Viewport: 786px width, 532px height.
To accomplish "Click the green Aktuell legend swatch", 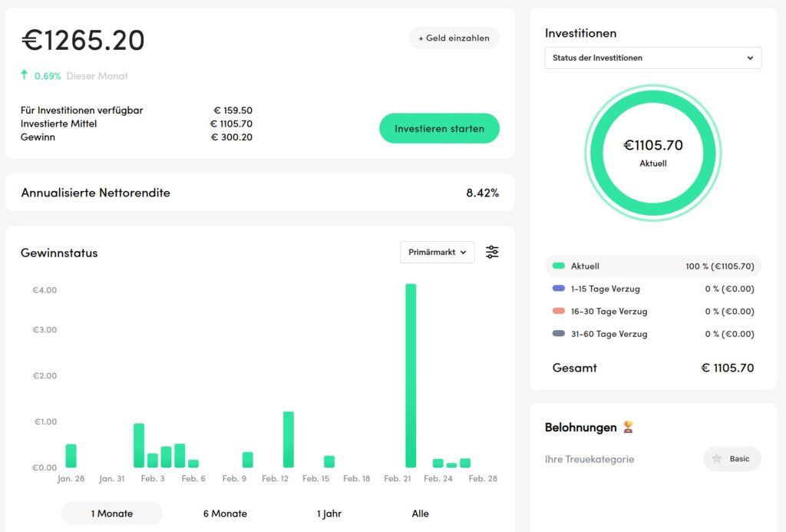I will (558, 266).
